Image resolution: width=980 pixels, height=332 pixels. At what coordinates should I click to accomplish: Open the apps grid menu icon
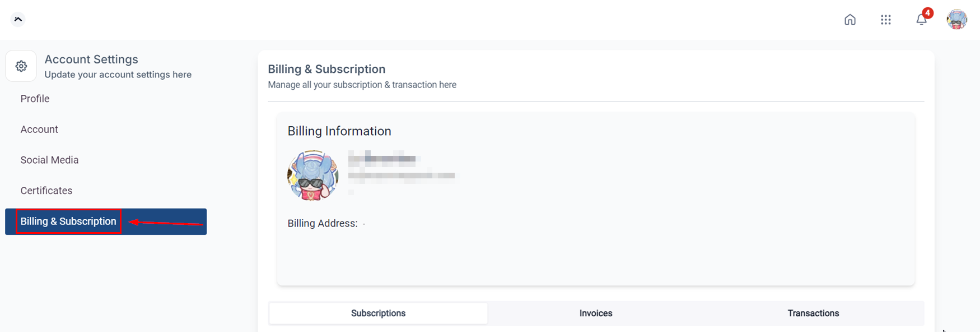click(885, 20)
